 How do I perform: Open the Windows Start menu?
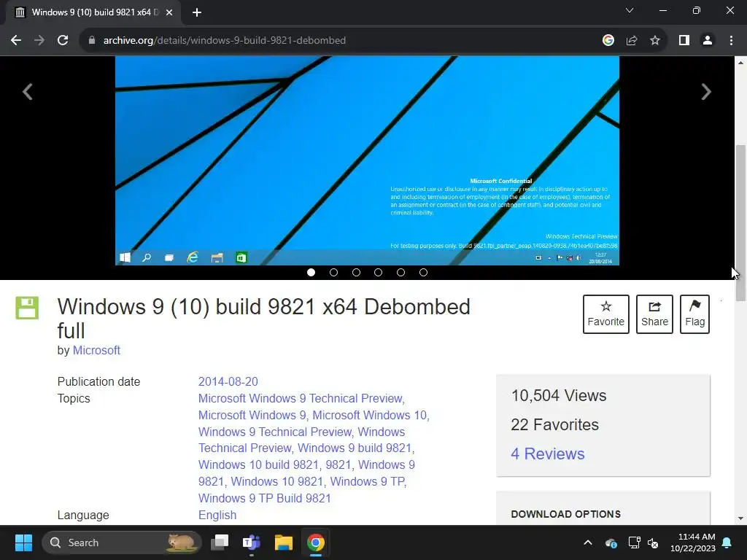tap(23, 542)
